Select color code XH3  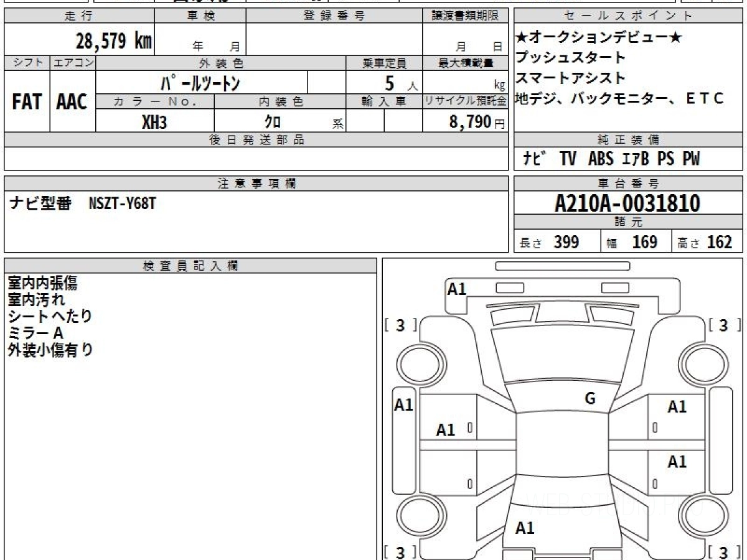154,123
